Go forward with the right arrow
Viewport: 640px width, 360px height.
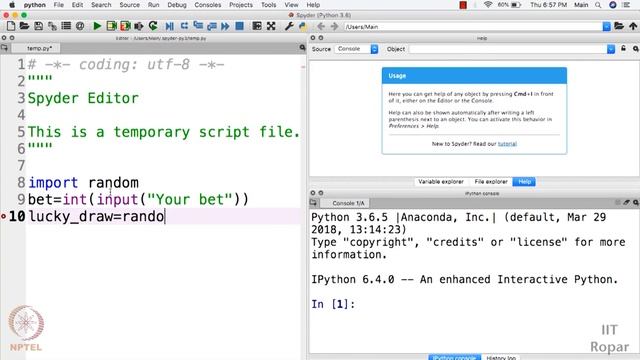(x=334, y=27)
